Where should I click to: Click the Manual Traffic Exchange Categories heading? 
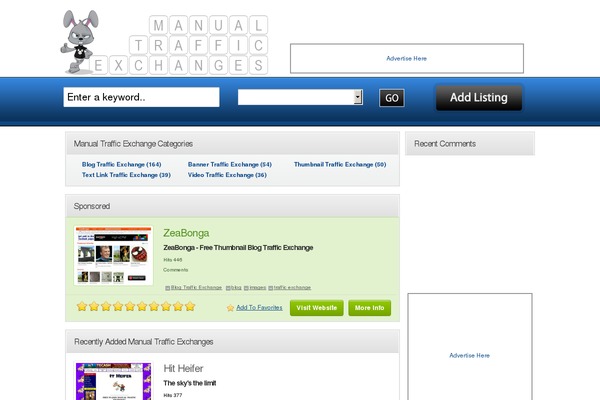point(133,144)
